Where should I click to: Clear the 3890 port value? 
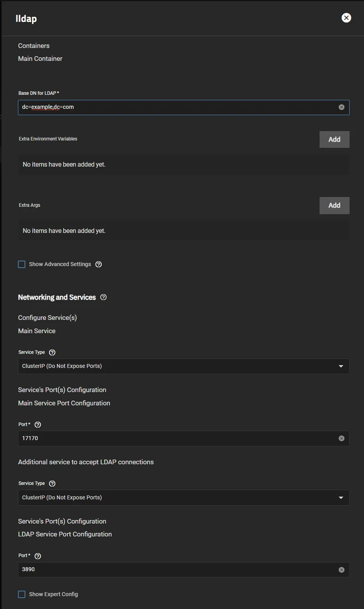pyautogui.click(x=341, y=570)
